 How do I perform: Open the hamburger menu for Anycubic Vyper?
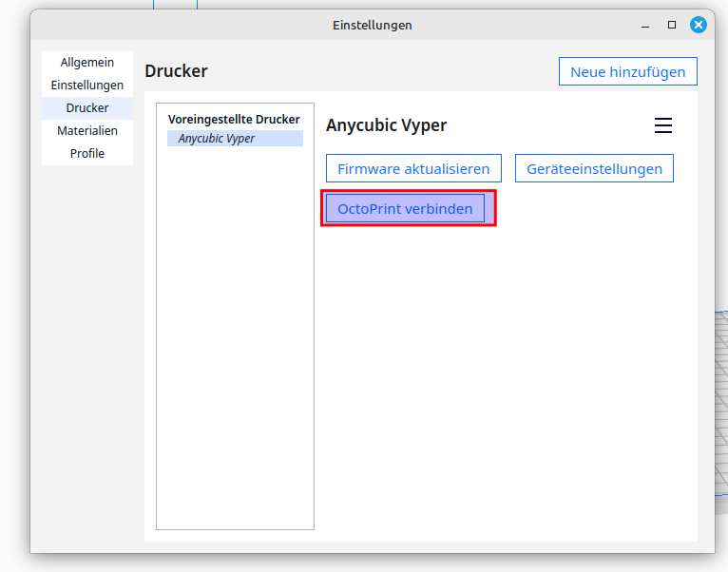tap(663, 125)
